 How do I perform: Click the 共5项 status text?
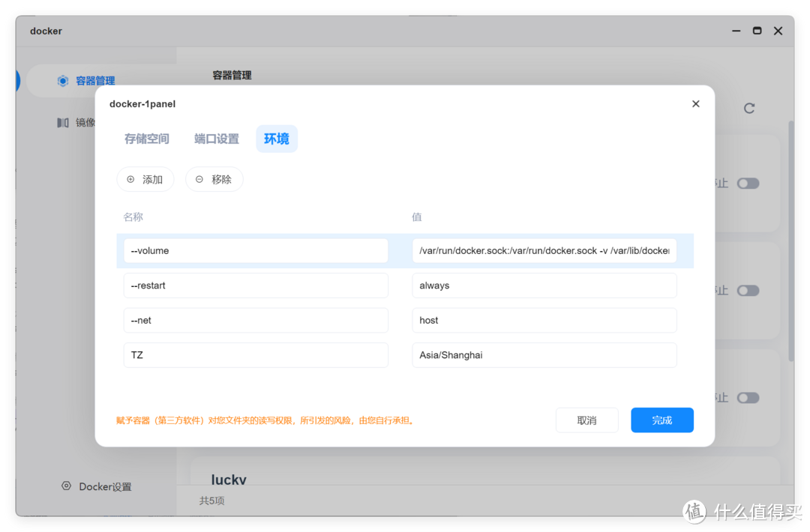(211, 501)
